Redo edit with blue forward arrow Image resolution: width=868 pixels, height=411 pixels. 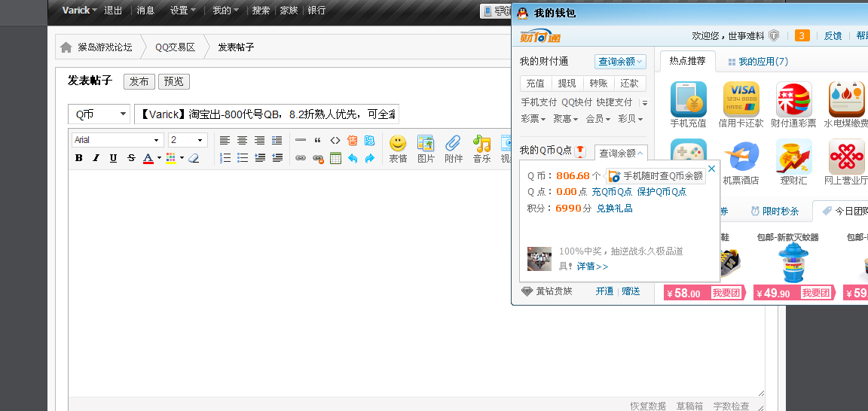click(x=370, y=158)
